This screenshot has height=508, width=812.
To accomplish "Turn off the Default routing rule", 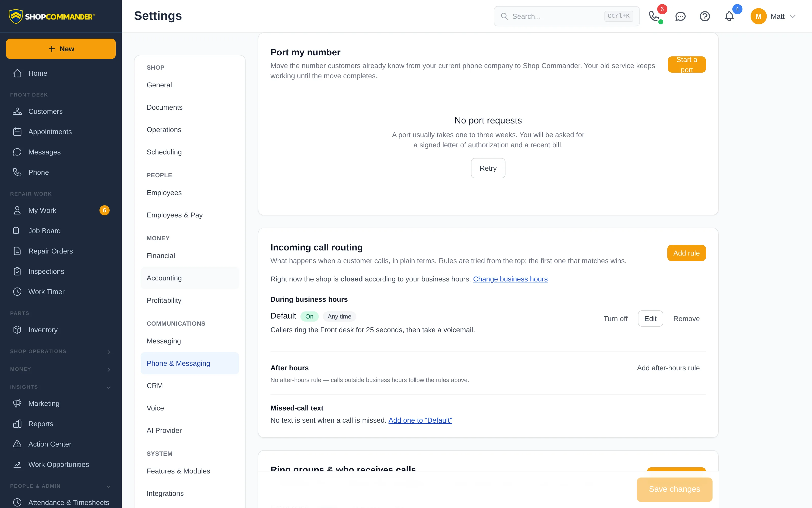I will [615, 319].
